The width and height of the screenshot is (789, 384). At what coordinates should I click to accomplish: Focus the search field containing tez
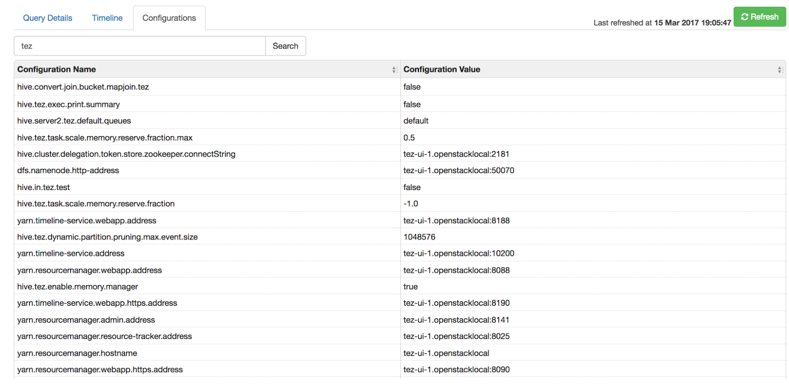point(139,46)
